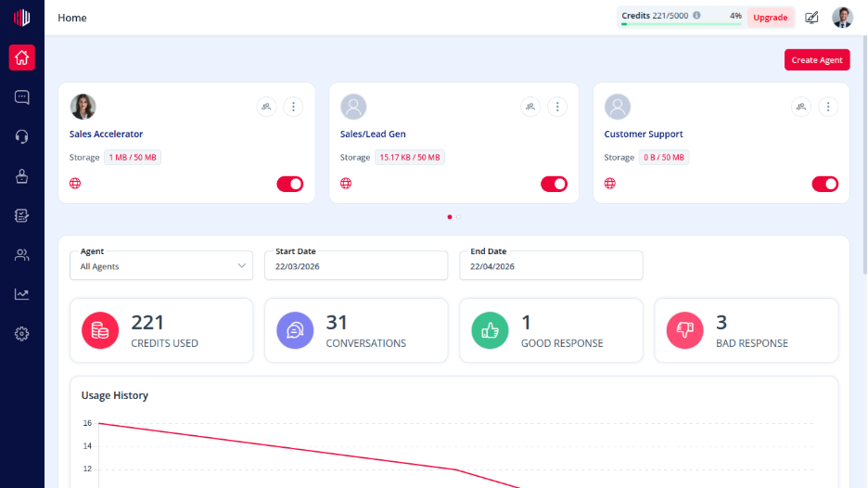Click the team icon on Sales/Lead Gen card
868x488 pixels.
click(530, 107)
